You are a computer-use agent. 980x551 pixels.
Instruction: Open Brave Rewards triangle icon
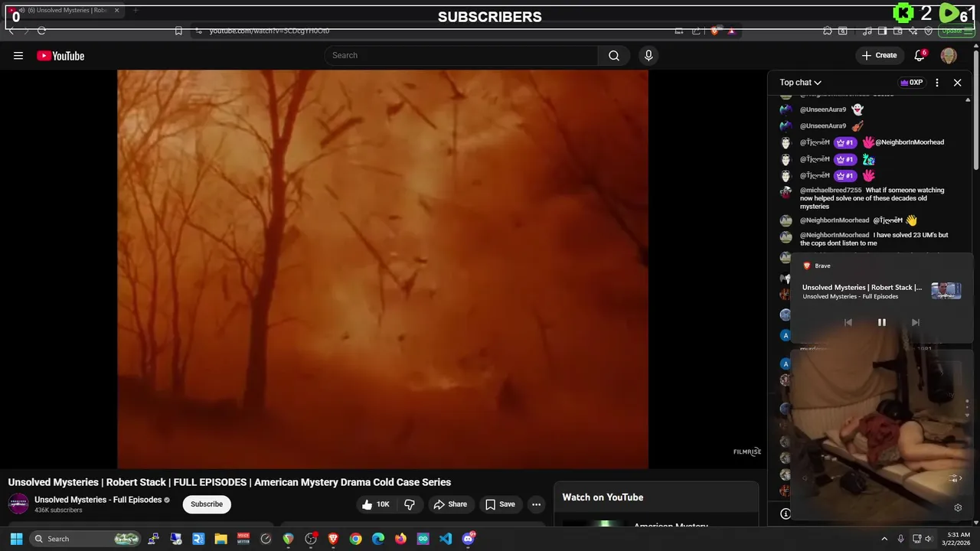tap(731, 31)
